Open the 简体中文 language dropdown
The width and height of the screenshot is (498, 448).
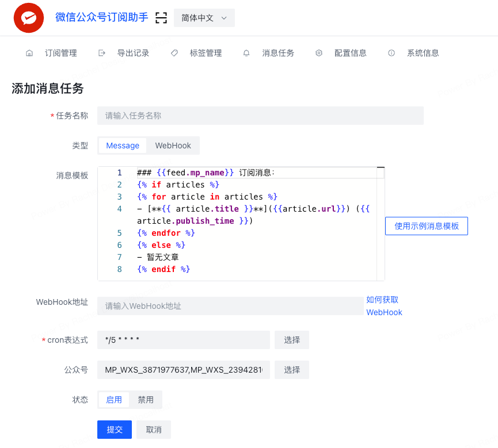pyautogui.click(x=204, y=18)
